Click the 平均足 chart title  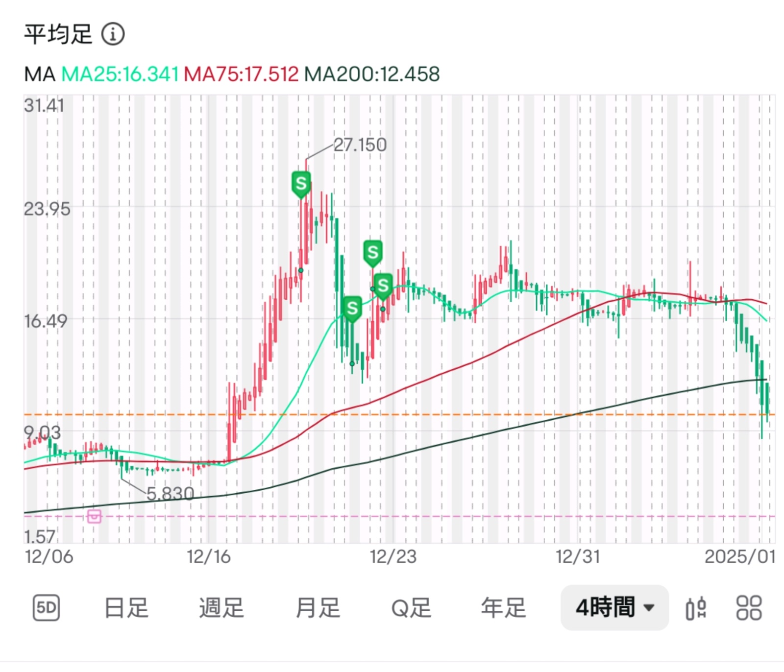pos(58,34)
